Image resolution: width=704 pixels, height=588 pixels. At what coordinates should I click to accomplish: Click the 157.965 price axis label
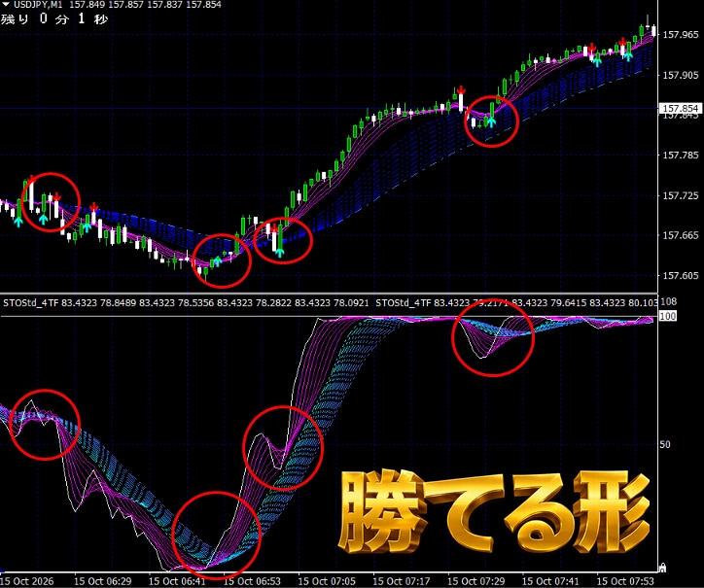coord(681,35)
